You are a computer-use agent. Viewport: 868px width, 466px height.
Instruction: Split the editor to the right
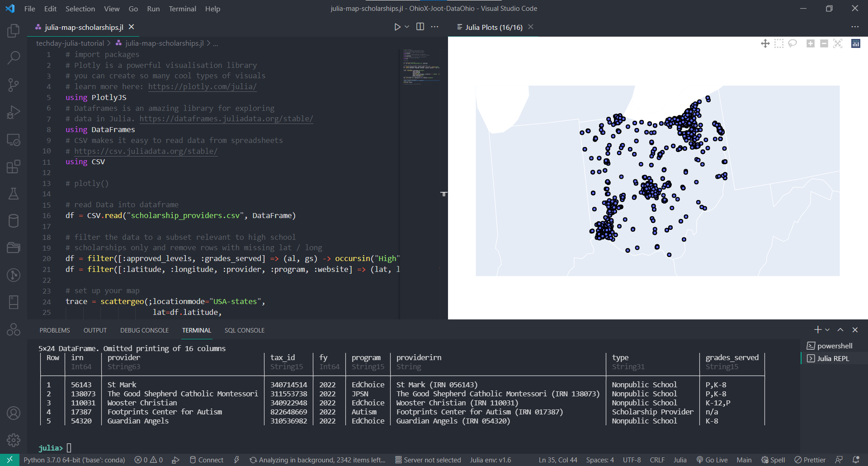coord(420,27)
